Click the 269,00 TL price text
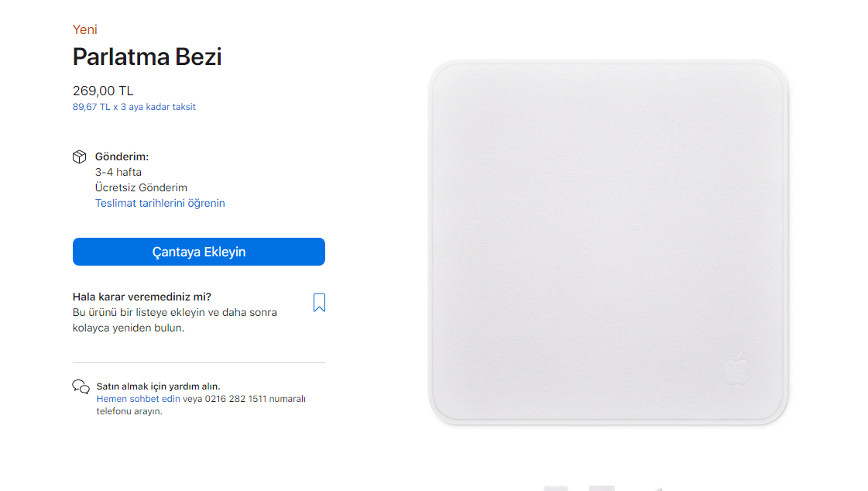 click(x=103, y=91)
